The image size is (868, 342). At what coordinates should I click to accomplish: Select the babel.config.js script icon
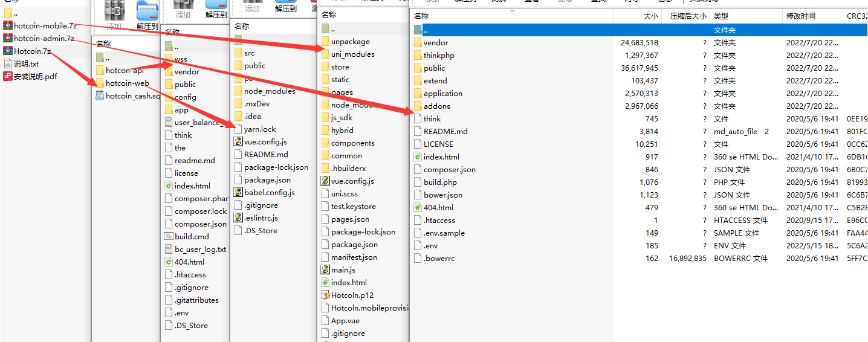pos(238,193)
